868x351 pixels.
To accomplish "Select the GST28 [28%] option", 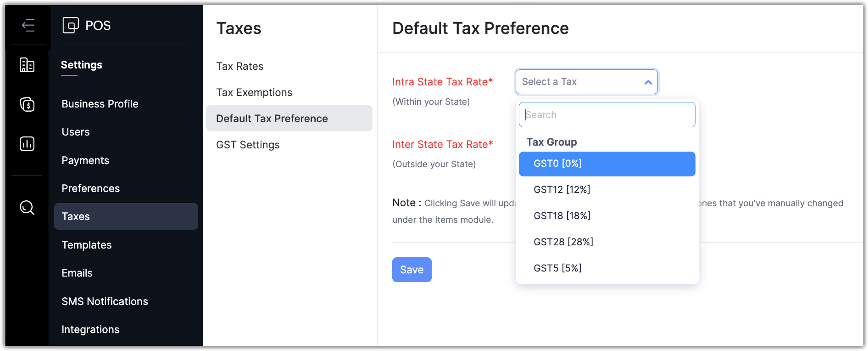I will point(563,242).
